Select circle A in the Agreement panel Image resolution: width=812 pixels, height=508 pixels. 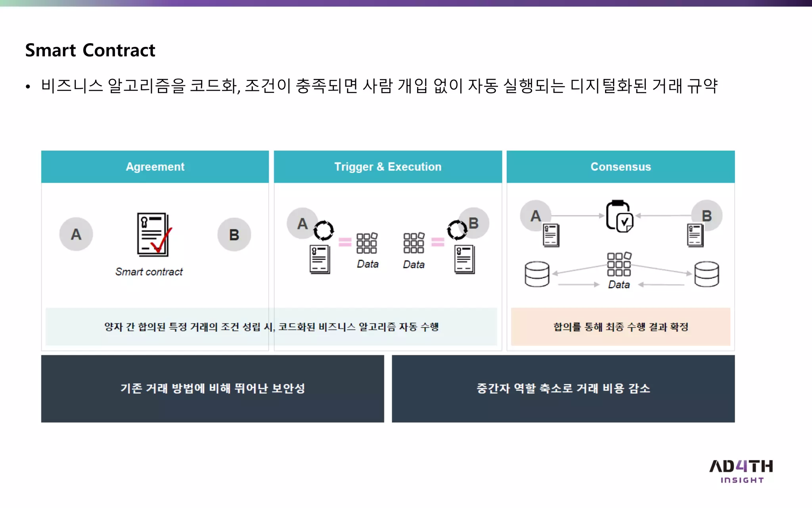point(76,234)
